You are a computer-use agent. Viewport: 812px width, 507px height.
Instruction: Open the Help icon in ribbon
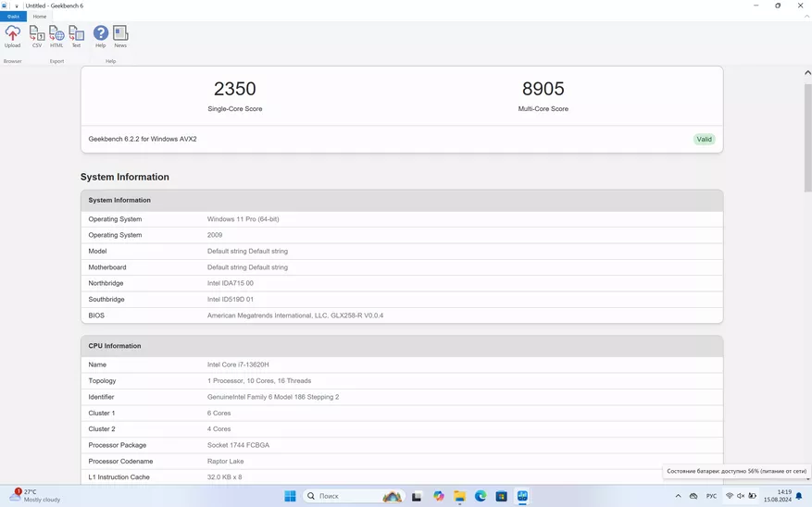coord(101,36)
